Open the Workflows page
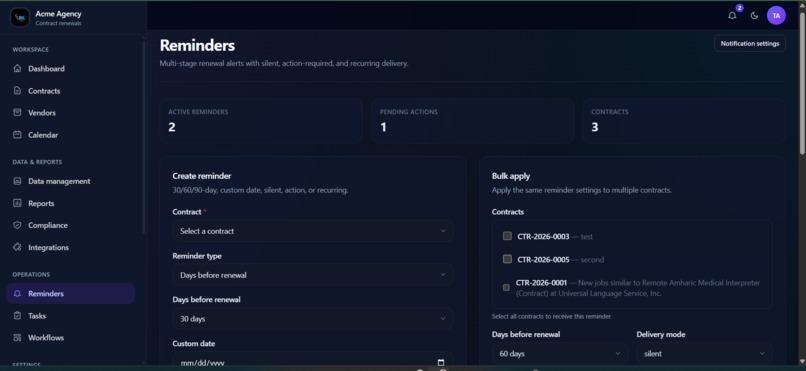The image size is (806, 371). point(70,338)
